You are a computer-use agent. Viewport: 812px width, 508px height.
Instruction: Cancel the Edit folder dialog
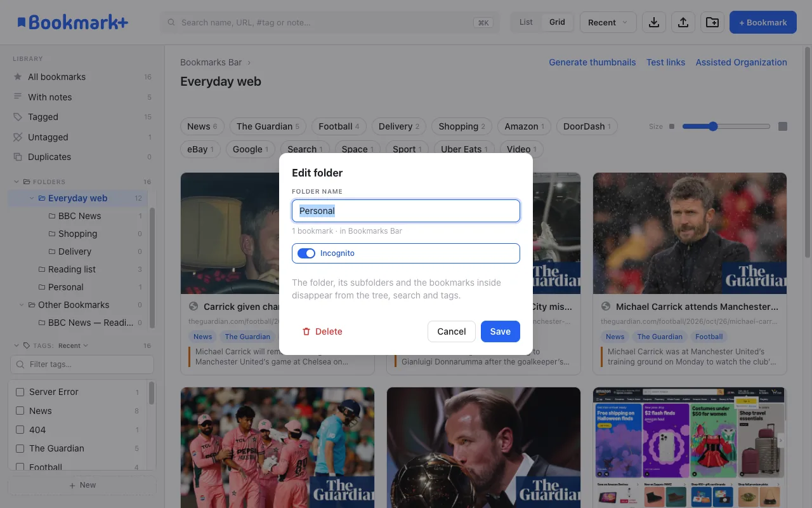(452, 331)
